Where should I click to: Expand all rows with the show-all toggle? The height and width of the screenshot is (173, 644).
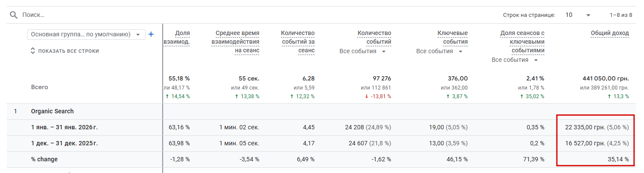(x=65, y=51)
